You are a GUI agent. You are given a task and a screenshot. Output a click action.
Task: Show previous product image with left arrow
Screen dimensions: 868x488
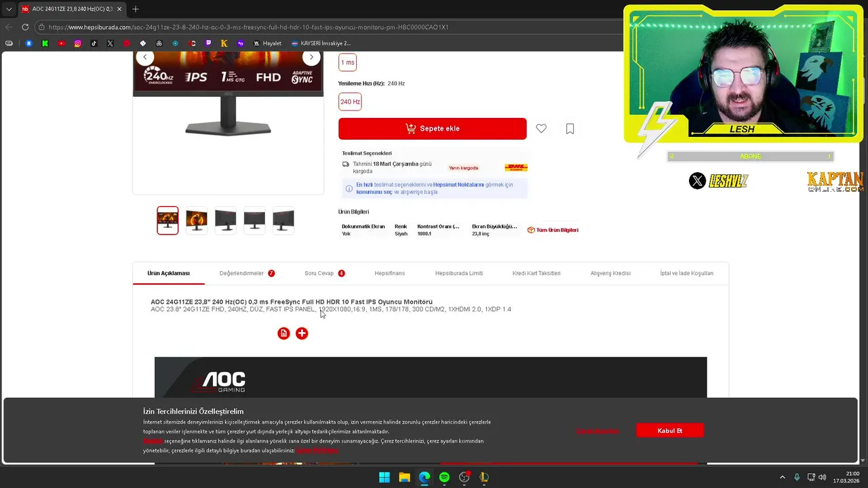144,58
